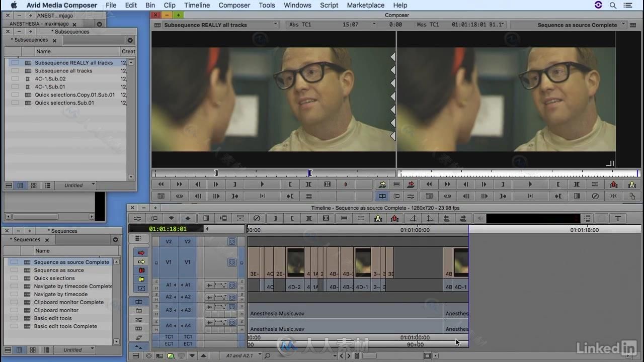Open the Sequences bin fast menu
The width and height of the screenshot is (644, 362).
tap(116, 240)
